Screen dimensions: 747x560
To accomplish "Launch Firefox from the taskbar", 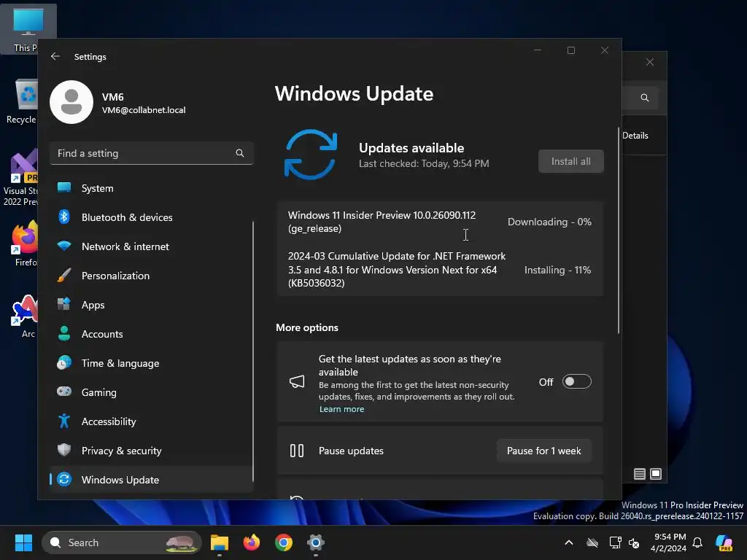I will (252, 542).
